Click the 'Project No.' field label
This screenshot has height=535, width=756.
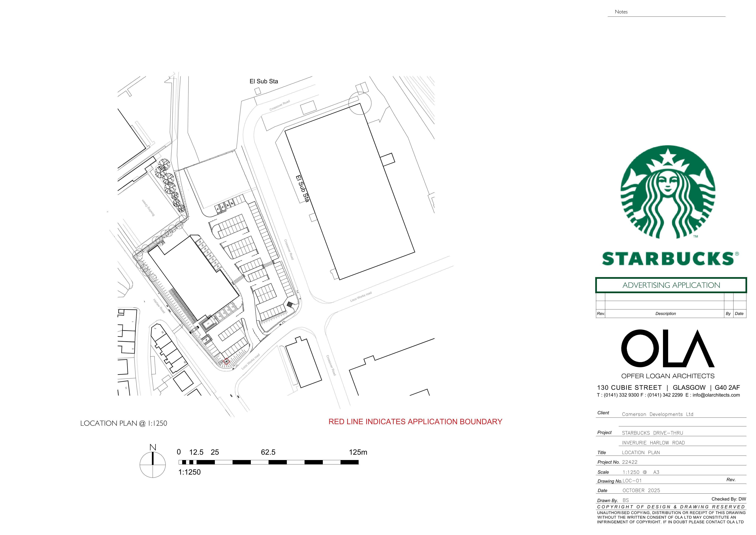pos(609,462)
